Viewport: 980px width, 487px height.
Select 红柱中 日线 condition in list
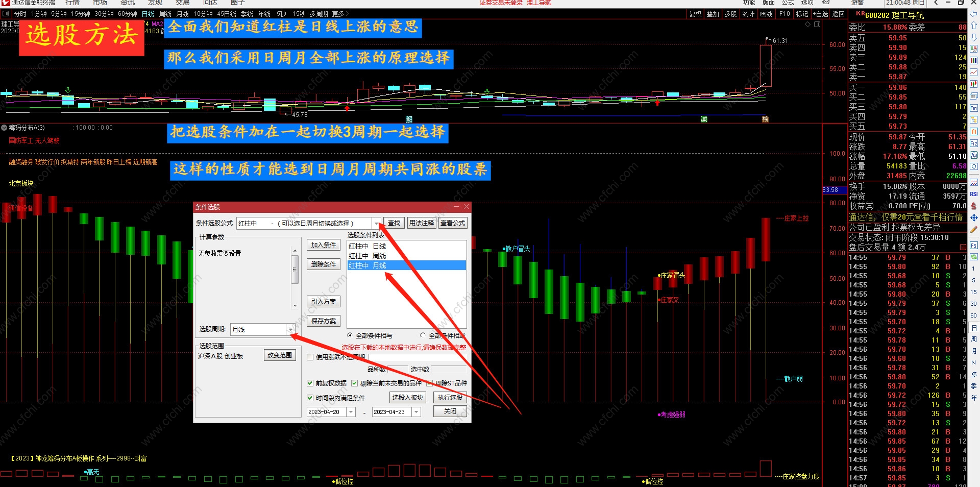click(x=406, y=246)
